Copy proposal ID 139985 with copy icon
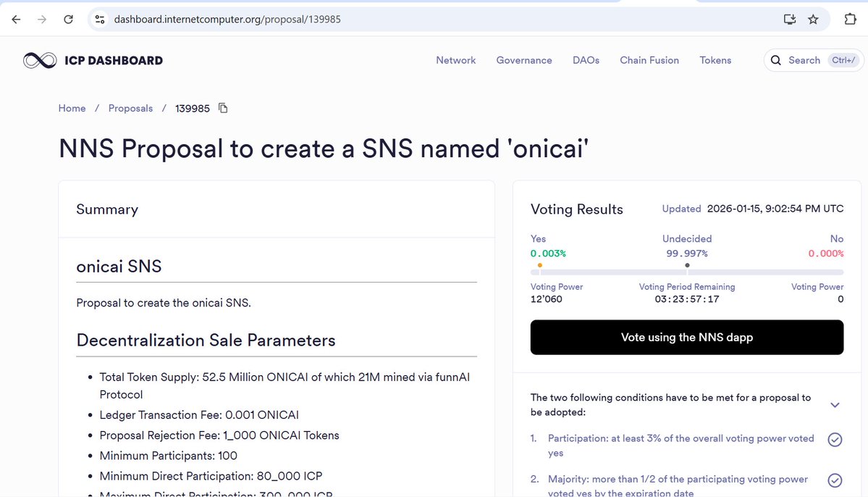The image size is (868, 497). click(223, 108)
